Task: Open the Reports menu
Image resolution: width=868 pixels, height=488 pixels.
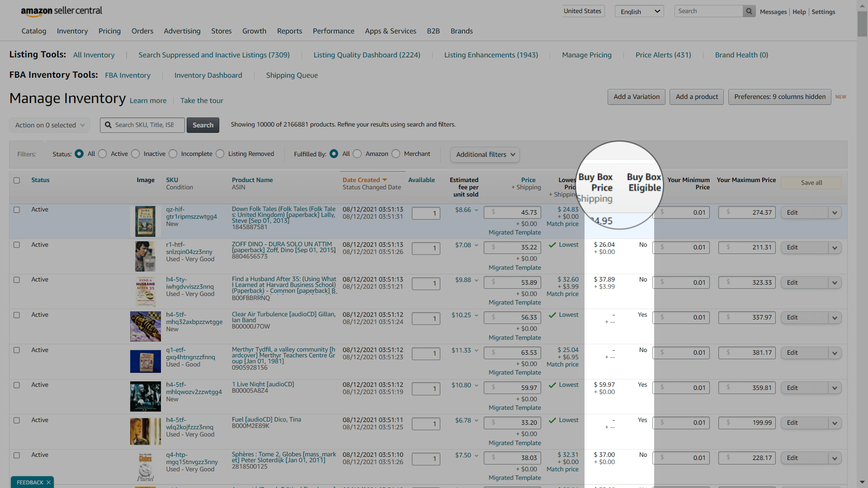Action: [x=289, y=31]
